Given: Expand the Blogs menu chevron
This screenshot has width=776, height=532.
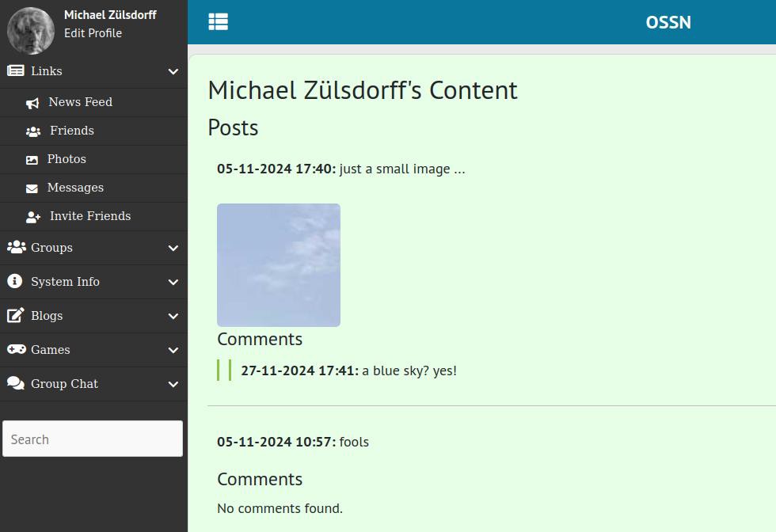Looking at the screenshot, I should (x=173, y=317).
